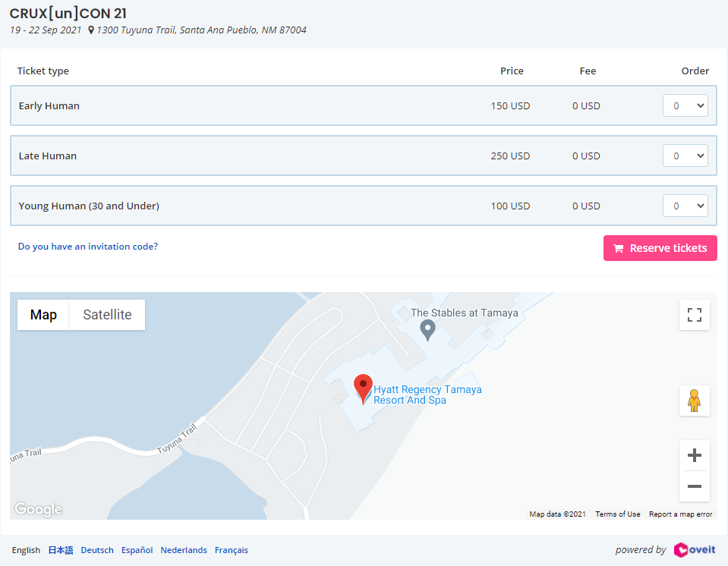Image resolution: width=728 pixels, height=566 pixels.
Task: Click the Reserve tickets button
Action: tap(660, 248)
